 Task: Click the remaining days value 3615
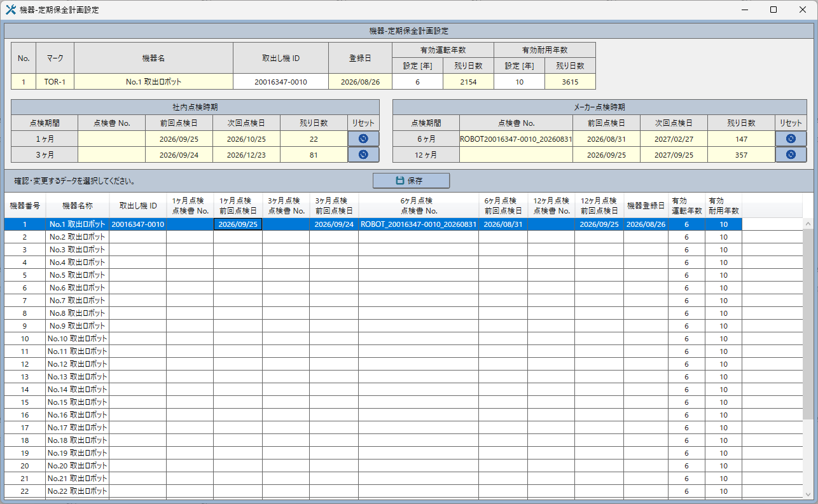click(x=570, y=81)
